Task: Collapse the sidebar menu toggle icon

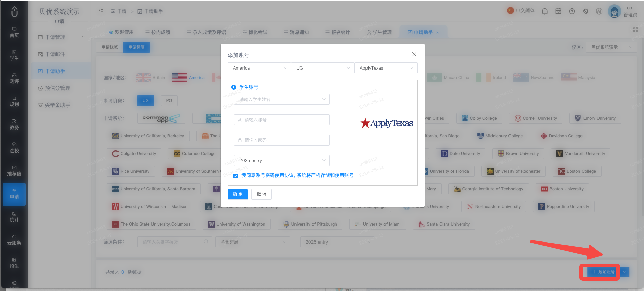Action: pyautogui.click(x=101, y=11)
